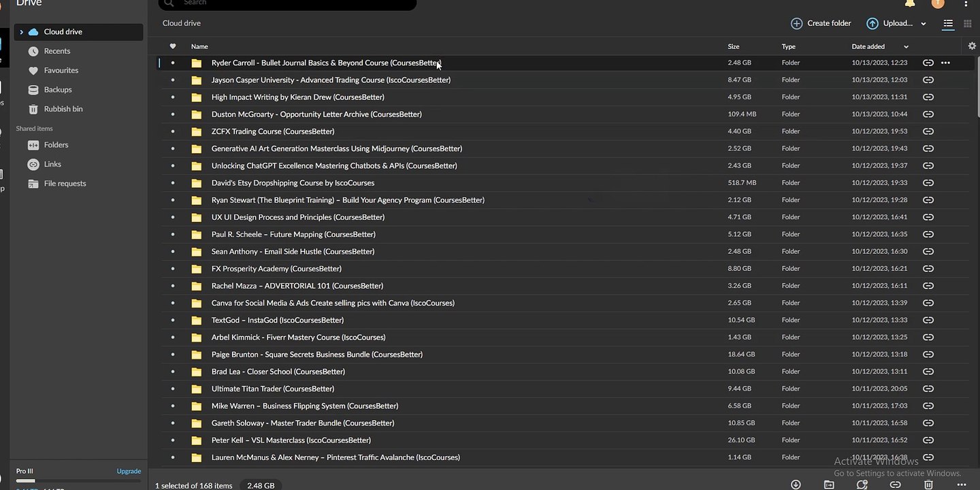Move selection to rubbish bin from bottom bar
Screen dimensions: 980x490
tap(928, 485)
